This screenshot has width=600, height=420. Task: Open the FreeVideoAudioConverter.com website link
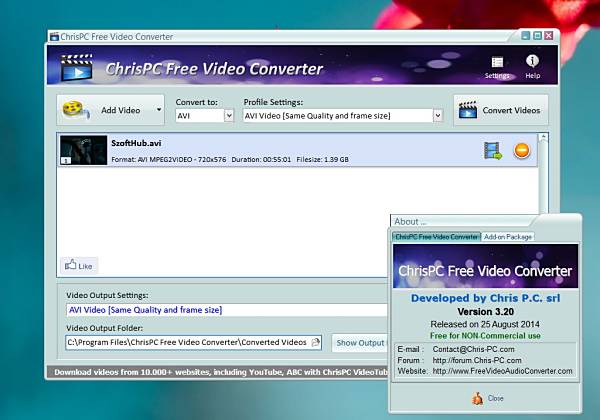pyautogui.click(x=502, y=371)
